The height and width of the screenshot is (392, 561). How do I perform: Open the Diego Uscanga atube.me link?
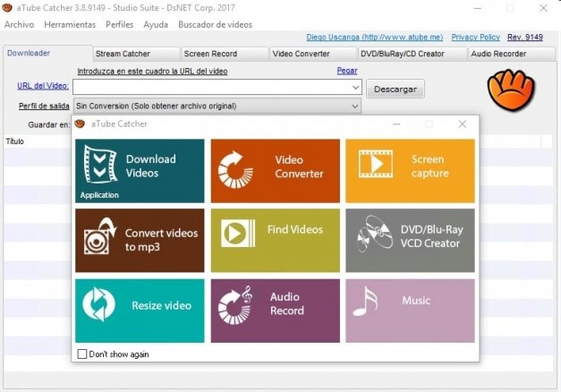pyautogui.click(x=375, y=38)
